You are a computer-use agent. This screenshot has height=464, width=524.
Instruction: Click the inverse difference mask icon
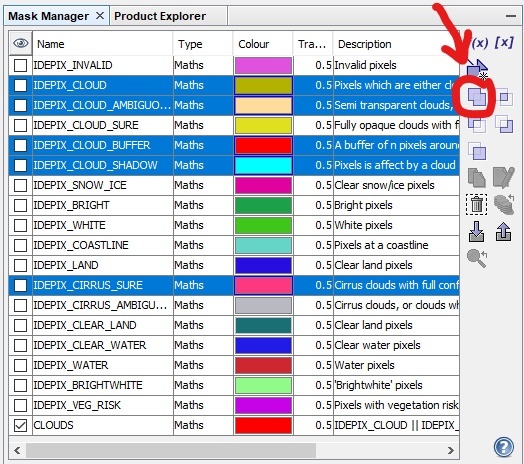click(x=504, y=124)
